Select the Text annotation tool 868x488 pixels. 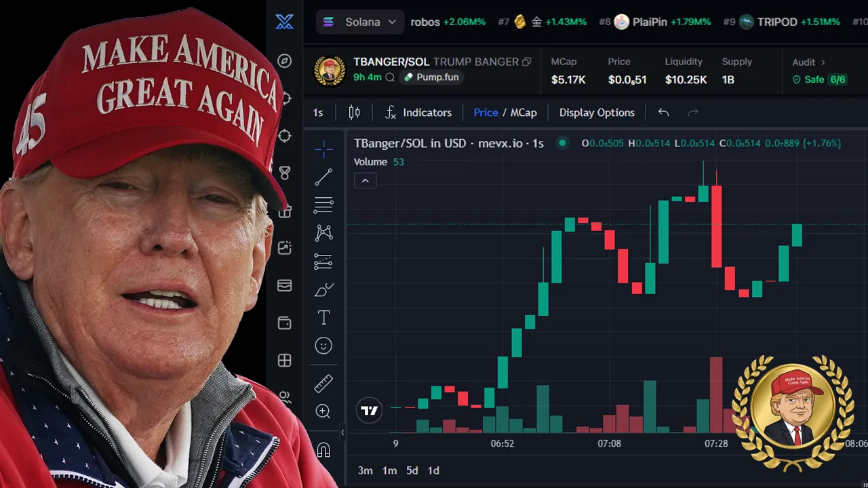coord(323,317)
